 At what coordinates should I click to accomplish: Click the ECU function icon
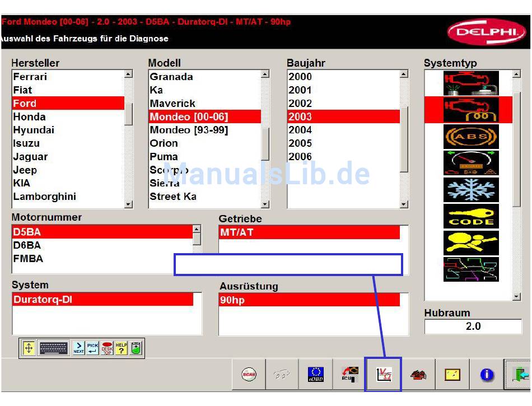pos(349,375)
